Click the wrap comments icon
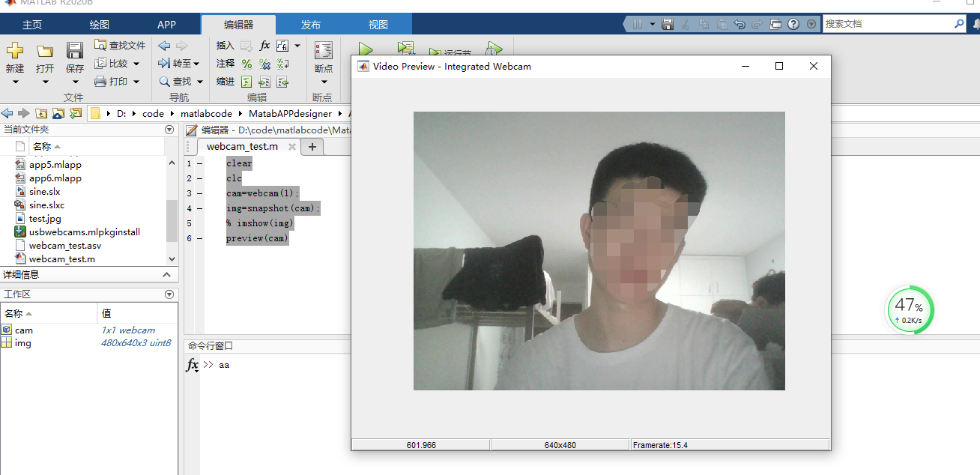The image size is (980, 475). coord(282,64)
